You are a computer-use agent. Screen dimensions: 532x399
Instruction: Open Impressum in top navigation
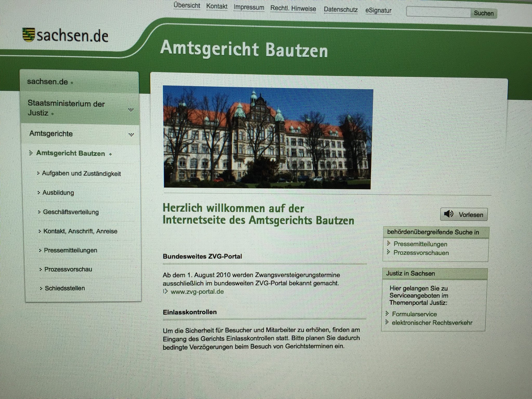249,8
